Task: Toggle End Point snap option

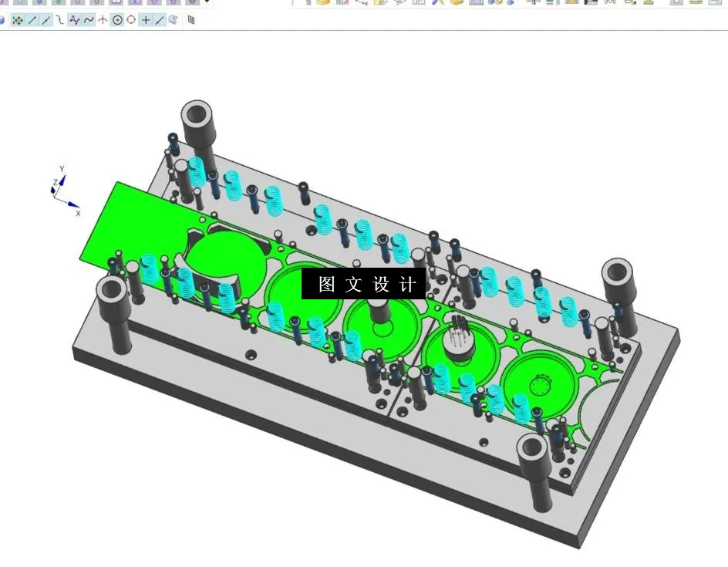Action: pyautogui.click(x=32, y=20)
